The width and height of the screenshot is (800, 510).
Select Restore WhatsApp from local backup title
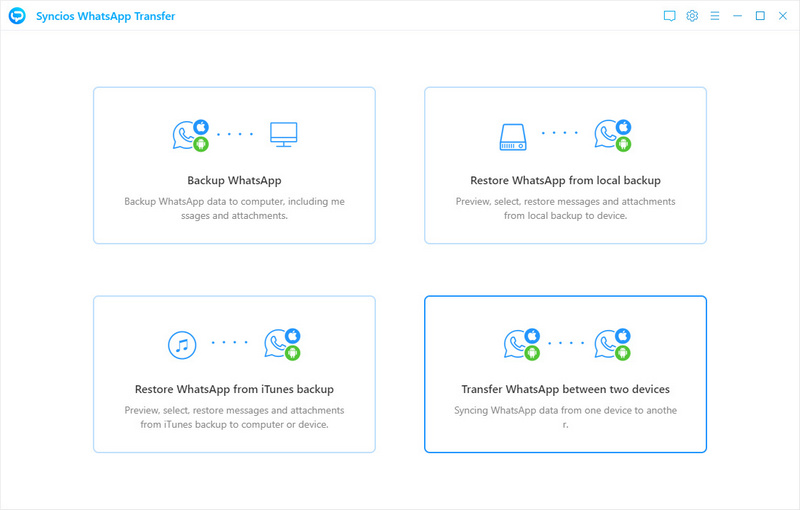(565, 181)
